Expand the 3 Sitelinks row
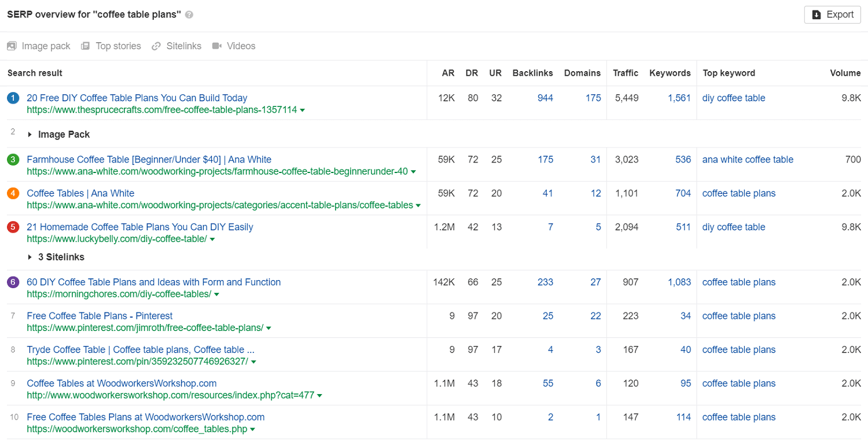The height and width of the screenshot is (445, 868). (x=30, y=257)
